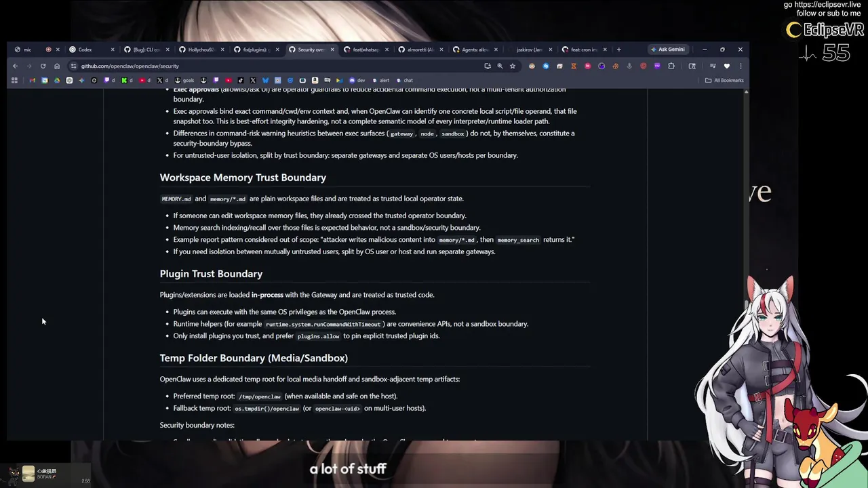Click the cookie extension icon
Viewport: 868px width, 488px height.
click(x=616, y=66)
